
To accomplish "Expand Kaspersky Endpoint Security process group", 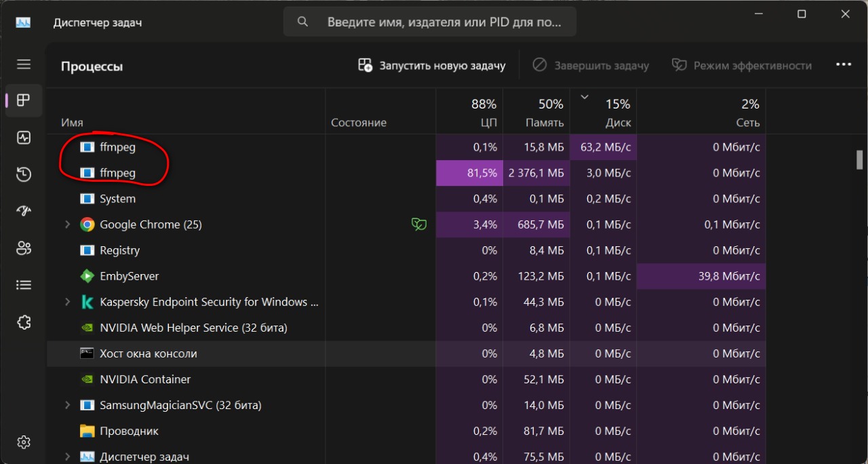I will (x=67, y=302).
